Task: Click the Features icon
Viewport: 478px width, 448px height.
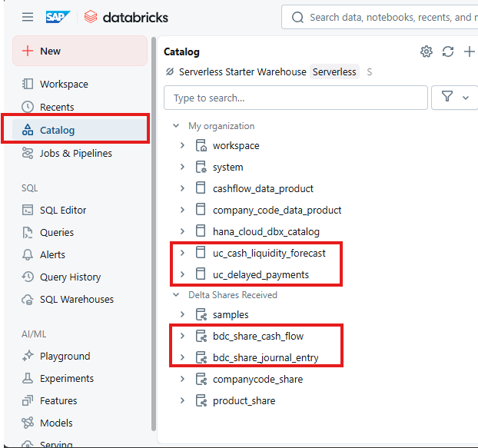Action: (28, 400)
